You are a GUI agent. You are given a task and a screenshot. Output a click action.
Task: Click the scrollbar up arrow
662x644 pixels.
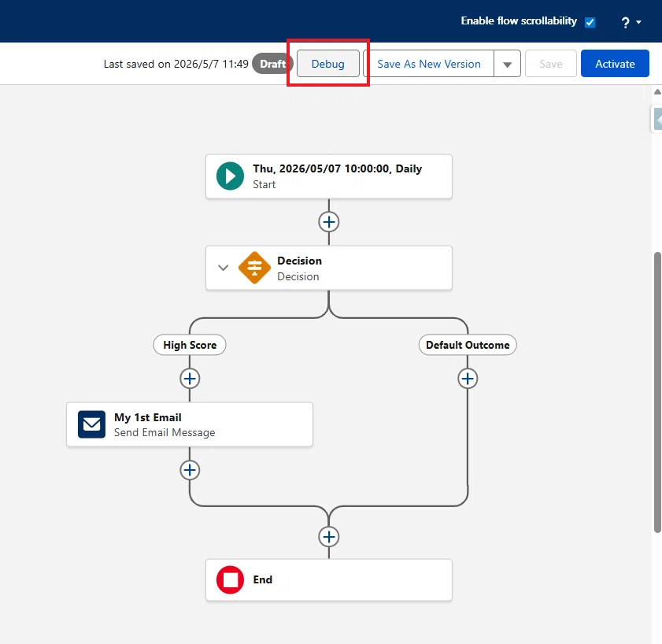[657, 91]
